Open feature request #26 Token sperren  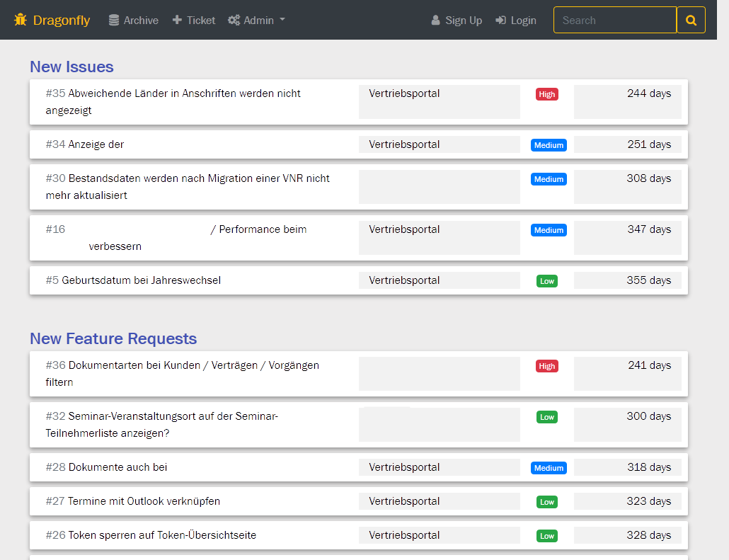pyautogui.click(x=161, y=535)
